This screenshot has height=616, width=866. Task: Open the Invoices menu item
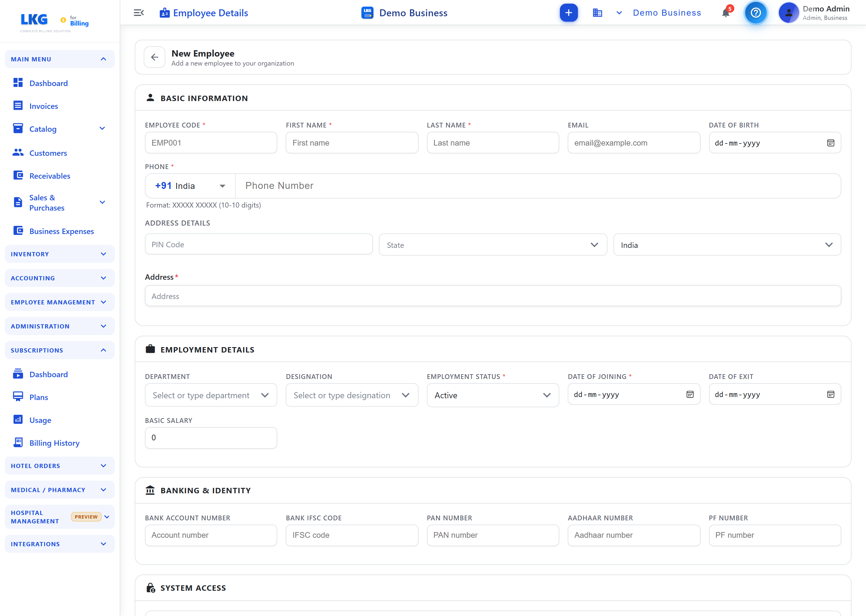60,106
